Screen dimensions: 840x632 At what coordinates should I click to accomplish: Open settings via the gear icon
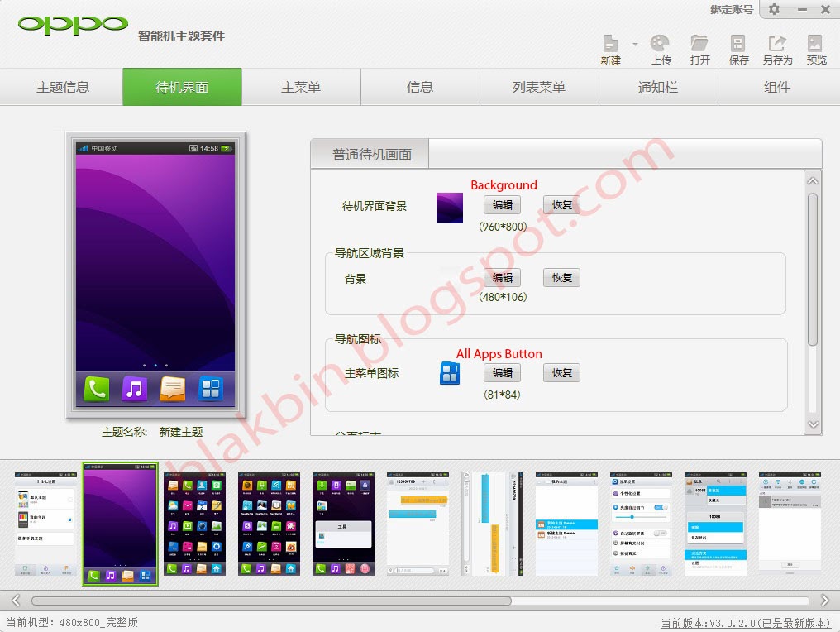(x=774, y=9)
